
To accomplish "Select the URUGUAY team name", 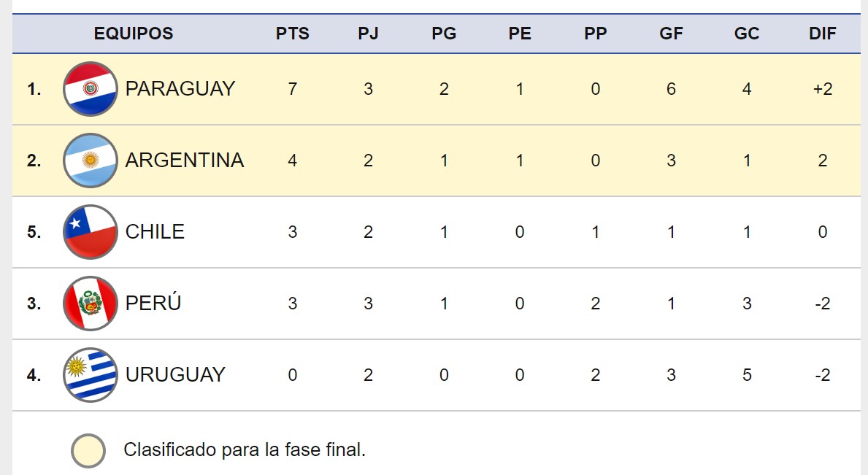I will coord(175,375).
